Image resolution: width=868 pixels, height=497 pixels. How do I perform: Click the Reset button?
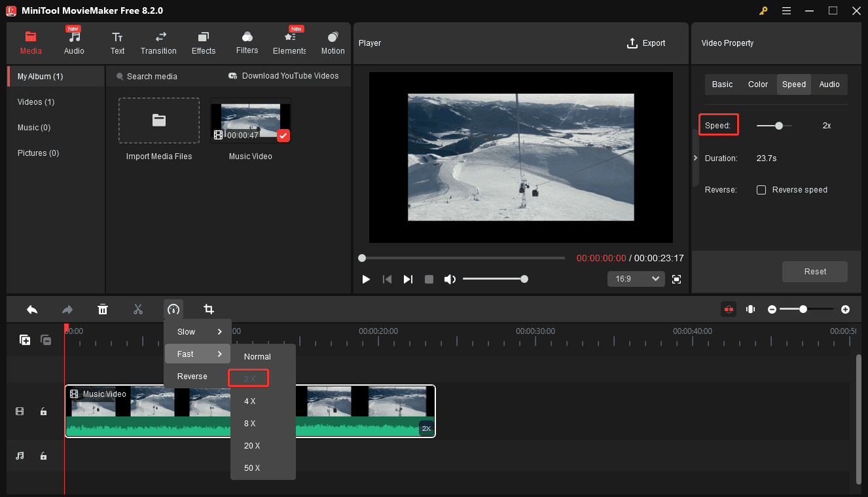[815, 272]
